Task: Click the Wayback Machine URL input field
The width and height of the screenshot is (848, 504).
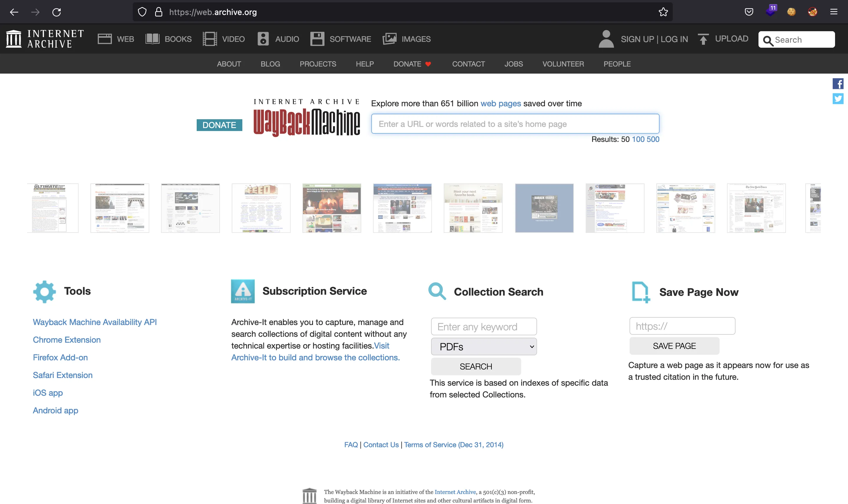Action: [x=514, y=124]
